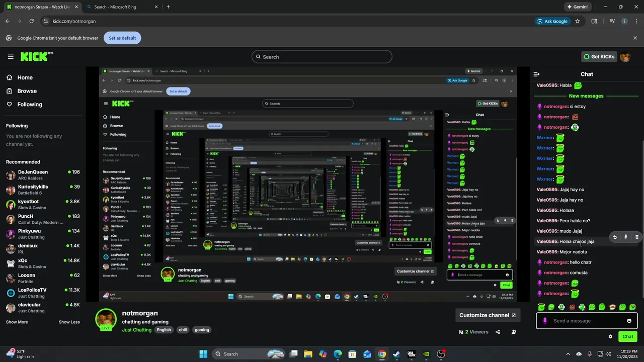Open the emoji picker in message box
644x362 pixels.
629,321
